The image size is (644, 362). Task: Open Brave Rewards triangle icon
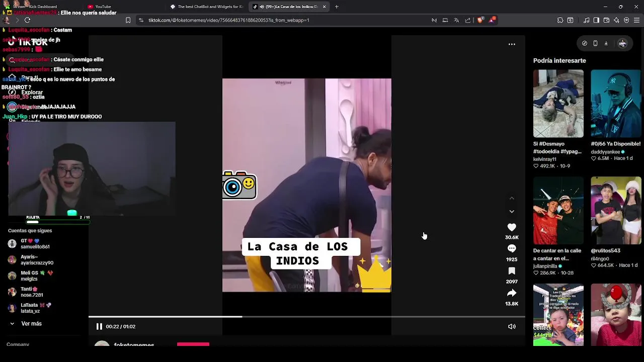493,20
